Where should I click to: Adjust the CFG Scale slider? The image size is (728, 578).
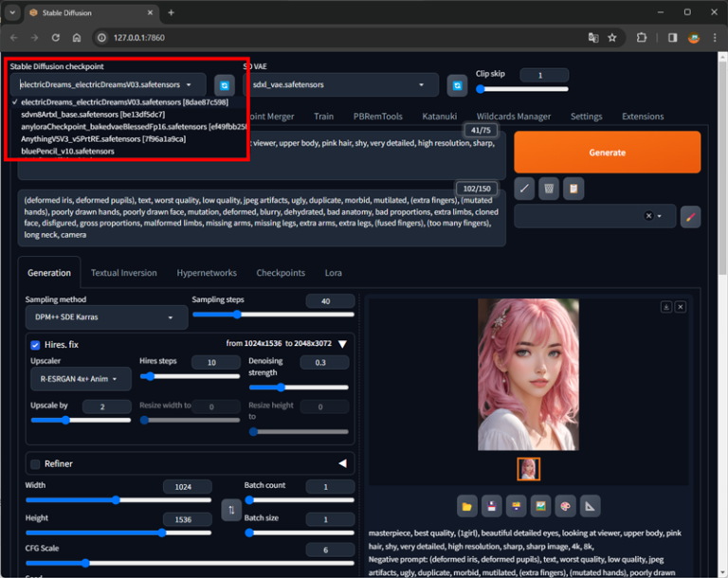click(x=190, y=563)
